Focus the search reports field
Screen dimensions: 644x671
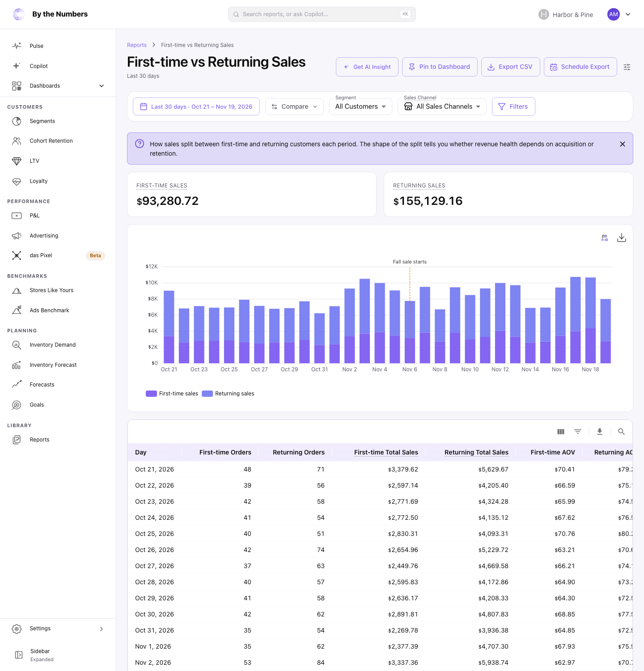tap(322, 14)
